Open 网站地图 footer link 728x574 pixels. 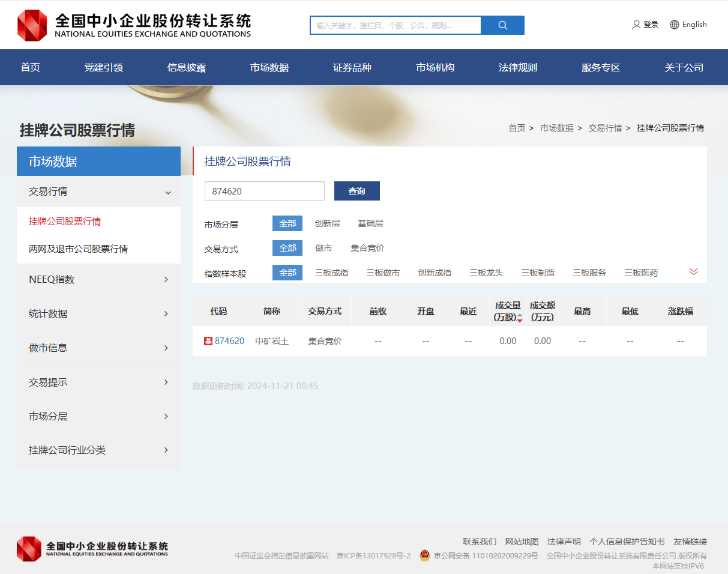point(522,542)
